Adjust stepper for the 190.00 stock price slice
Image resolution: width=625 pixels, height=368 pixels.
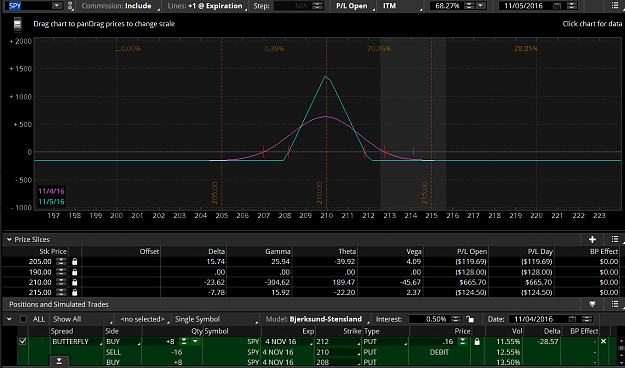pyautogui.click(x=61, y=272)
